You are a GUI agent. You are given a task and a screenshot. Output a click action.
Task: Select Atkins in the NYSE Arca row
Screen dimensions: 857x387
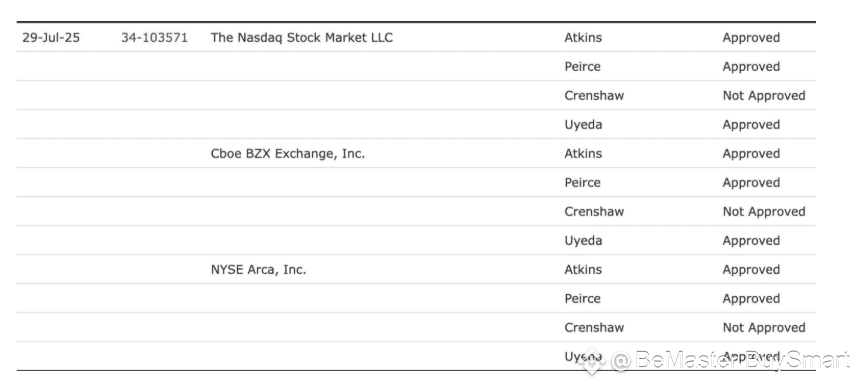[583, 269]
